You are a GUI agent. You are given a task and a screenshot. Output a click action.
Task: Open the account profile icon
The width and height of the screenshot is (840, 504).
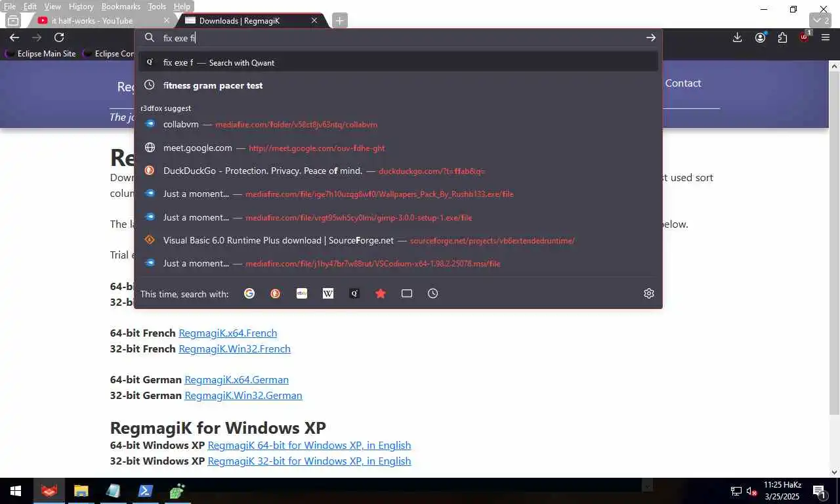pos(760,37)
